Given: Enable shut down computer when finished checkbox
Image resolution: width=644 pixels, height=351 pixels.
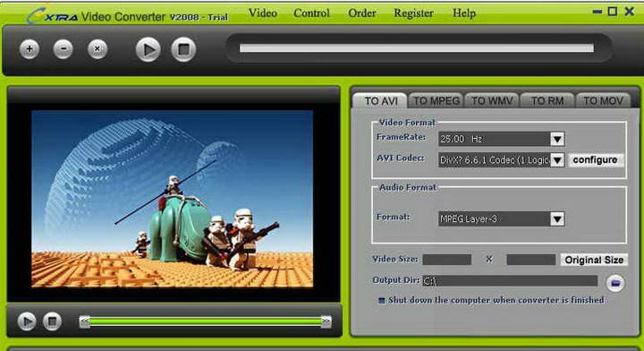Looking at the screenshot, I should point(382,301).
